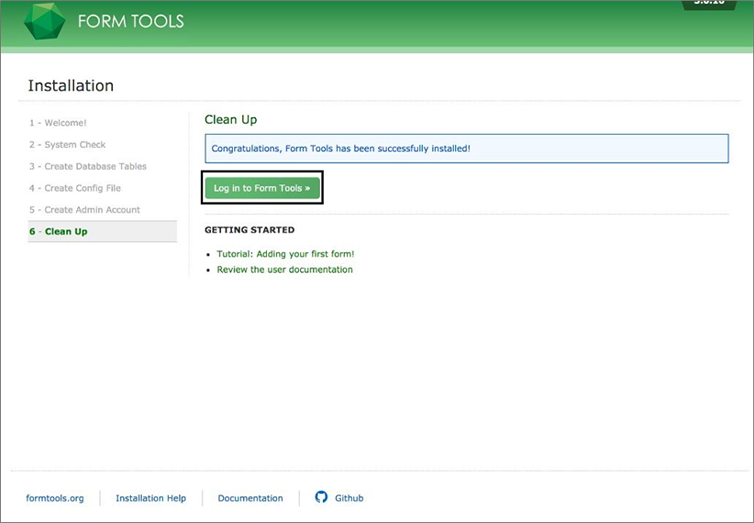Click the Congratulations success message
The height and width of the screenshot is (523, 754).
click(x=466, y=149)
